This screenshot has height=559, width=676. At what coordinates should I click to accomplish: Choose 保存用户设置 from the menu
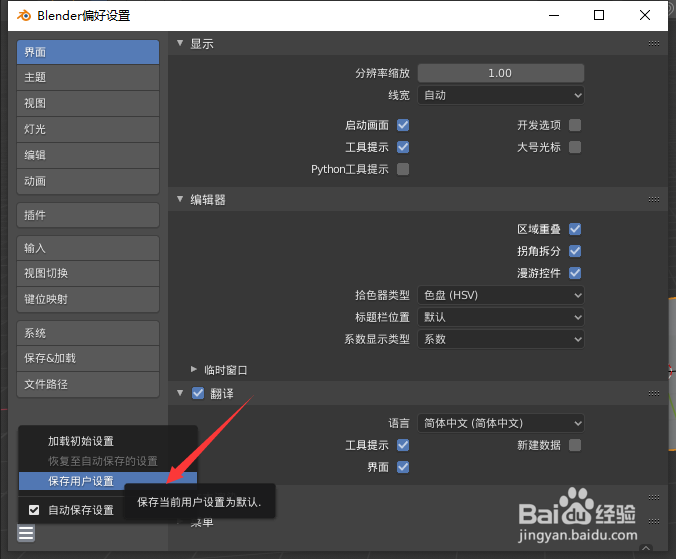coord(108,481)
